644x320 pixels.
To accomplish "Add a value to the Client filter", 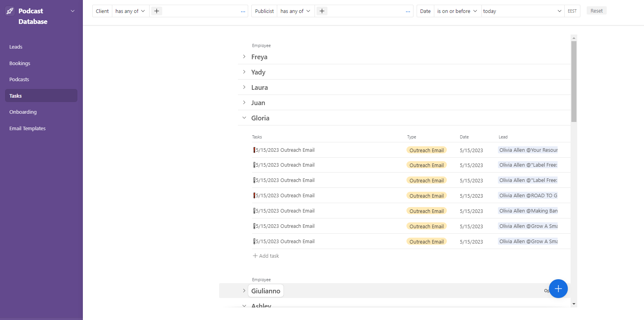I will (157, 11).
